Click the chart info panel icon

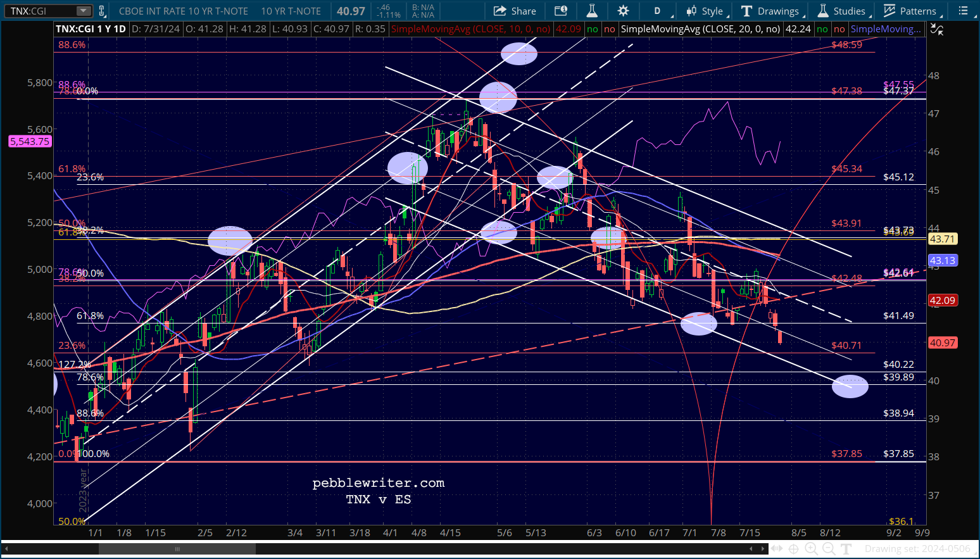point(561,11)
